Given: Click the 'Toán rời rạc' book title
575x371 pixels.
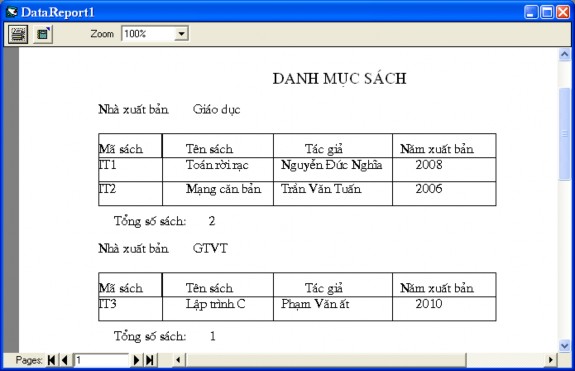Looking at the screenshot, I should [x=217, y=165].
